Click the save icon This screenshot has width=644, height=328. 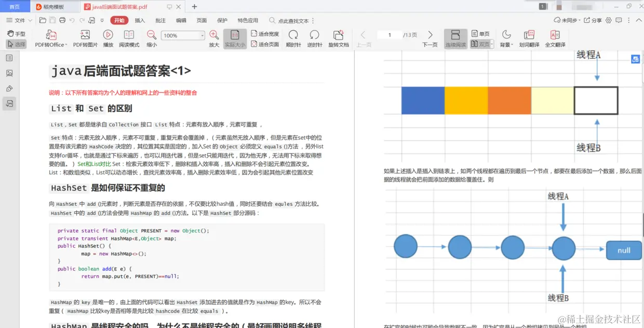[x=52, y=20]
